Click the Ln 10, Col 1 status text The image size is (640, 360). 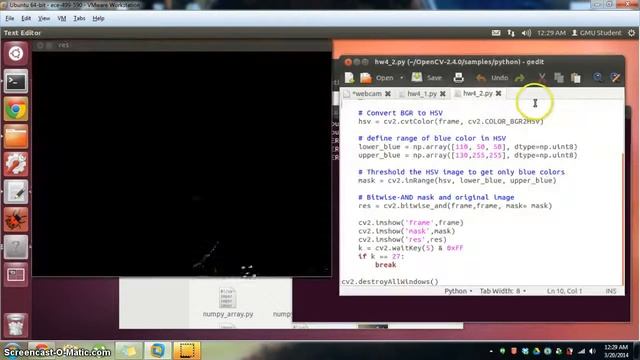[x=564, y=291]
